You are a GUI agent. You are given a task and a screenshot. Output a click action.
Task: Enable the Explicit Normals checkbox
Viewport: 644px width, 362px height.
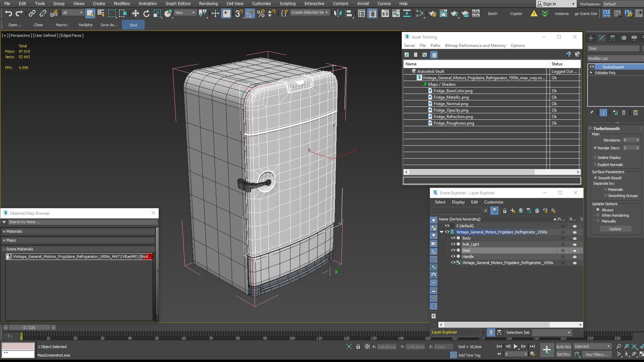(x=595, y=165)
